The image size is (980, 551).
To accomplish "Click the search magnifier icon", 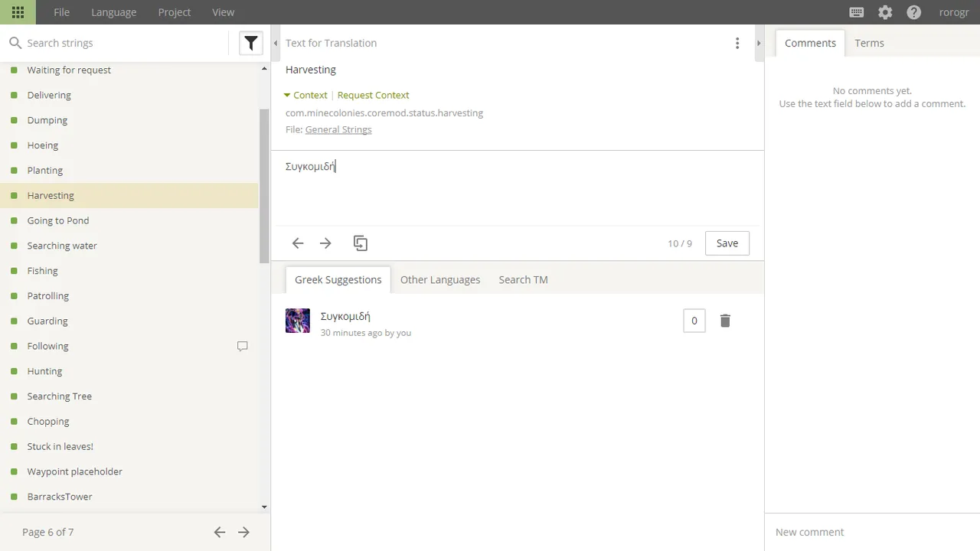I will pos(15,43).
